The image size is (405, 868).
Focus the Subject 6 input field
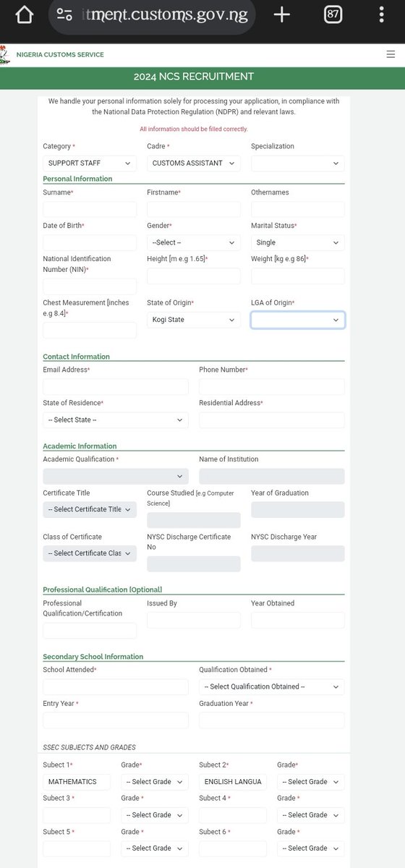pyautogui.click(x=233, y=848)
